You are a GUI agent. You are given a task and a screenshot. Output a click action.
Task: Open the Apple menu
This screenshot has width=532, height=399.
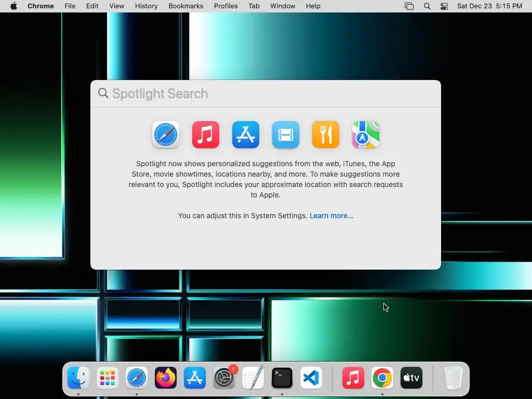(x=14, y=6)
